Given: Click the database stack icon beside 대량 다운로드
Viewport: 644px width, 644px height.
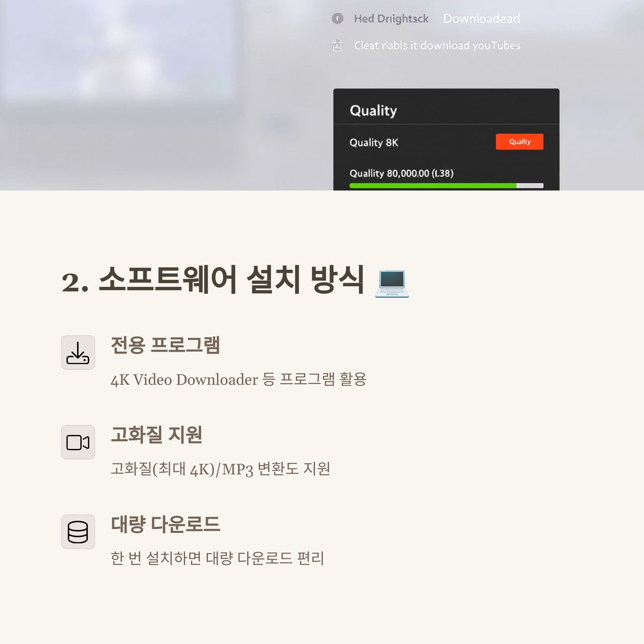Looking at the screenshot, I should (78, 532).
